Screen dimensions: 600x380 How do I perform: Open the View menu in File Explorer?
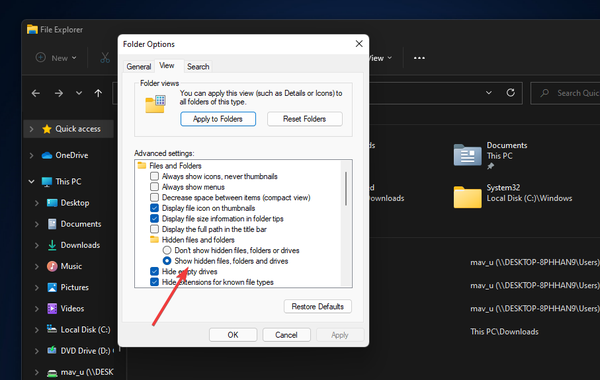[x=380, y=58]
